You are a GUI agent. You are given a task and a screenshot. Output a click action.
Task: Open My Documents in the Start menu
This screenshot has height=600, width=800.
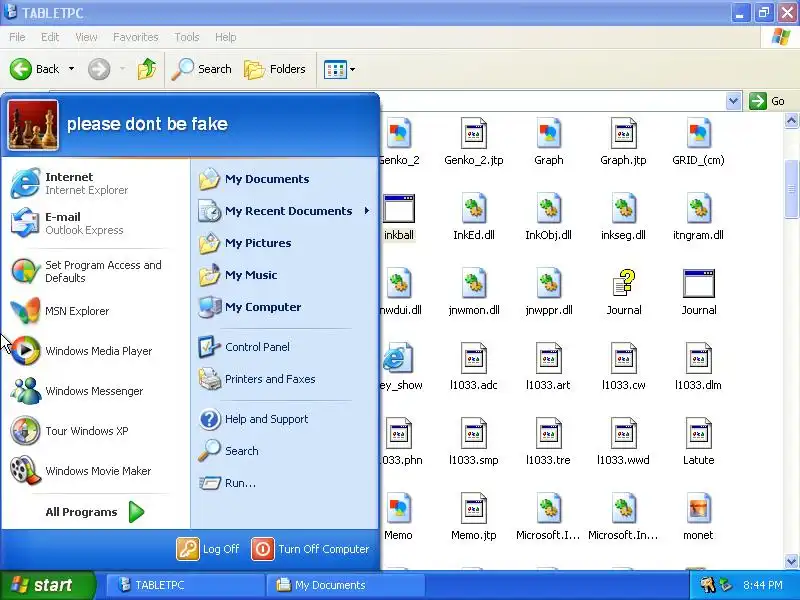[254, 179]
